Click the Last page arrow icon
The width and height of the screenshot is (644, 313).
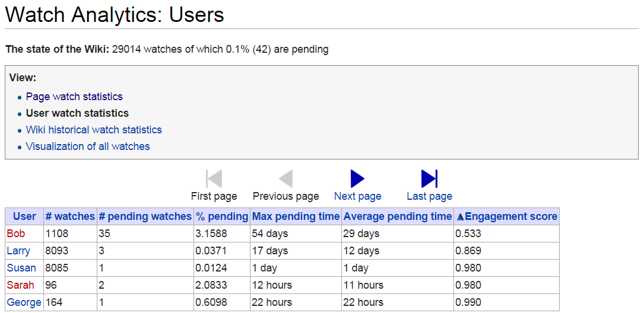pos(429,179)
